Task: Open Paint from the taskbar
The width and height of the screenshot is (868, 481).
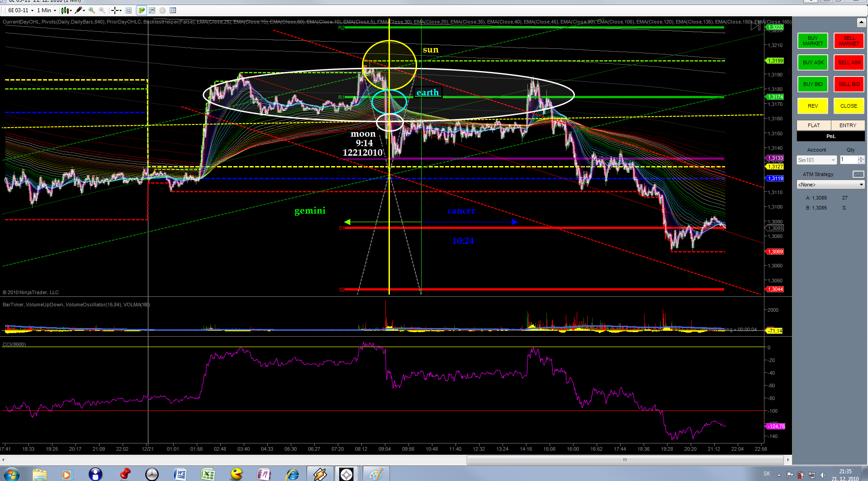Action: point(376,474)
